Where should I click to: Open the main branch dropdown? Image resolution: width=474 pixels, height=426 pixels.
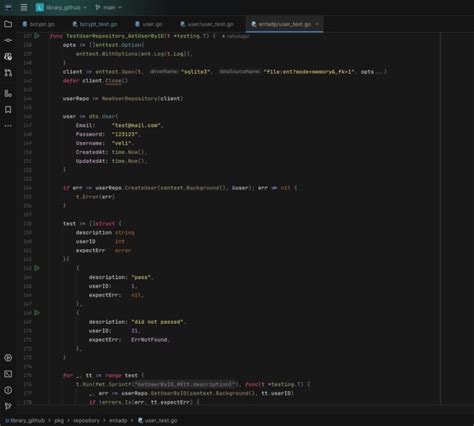(108, 7)
